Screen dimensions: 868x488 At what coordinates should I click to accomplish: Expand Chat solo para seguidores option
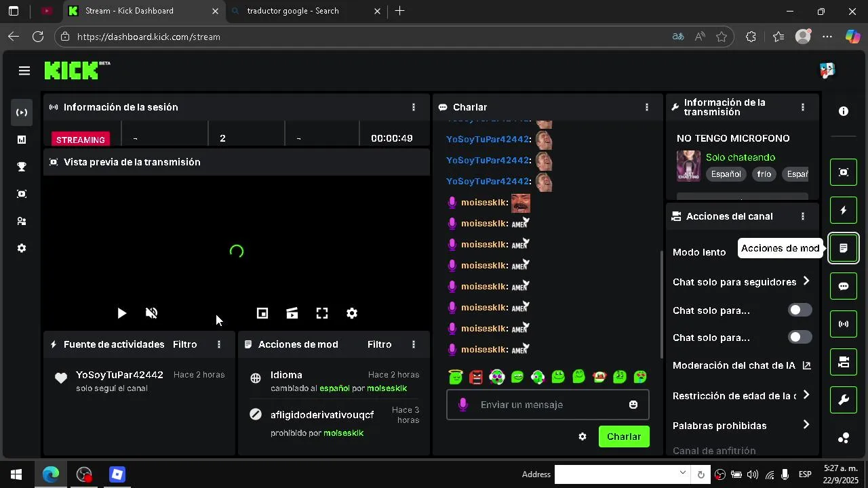[806, 281]
